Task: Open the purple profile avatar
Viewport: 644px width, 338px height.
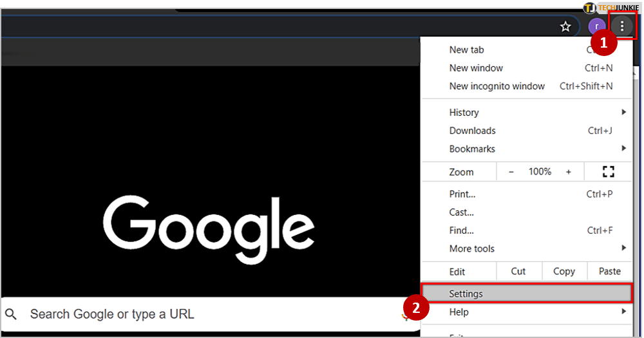Action: [596, 27]
